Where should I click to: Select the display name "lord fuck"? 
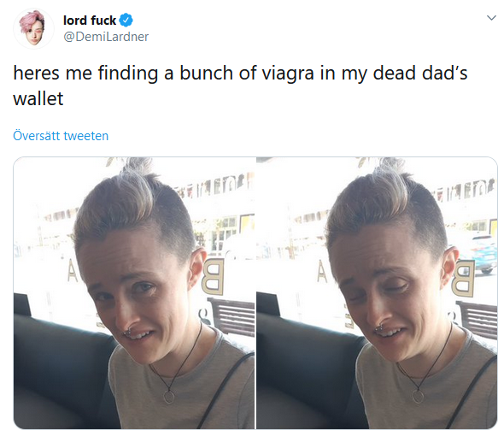[x=90, y=21]
